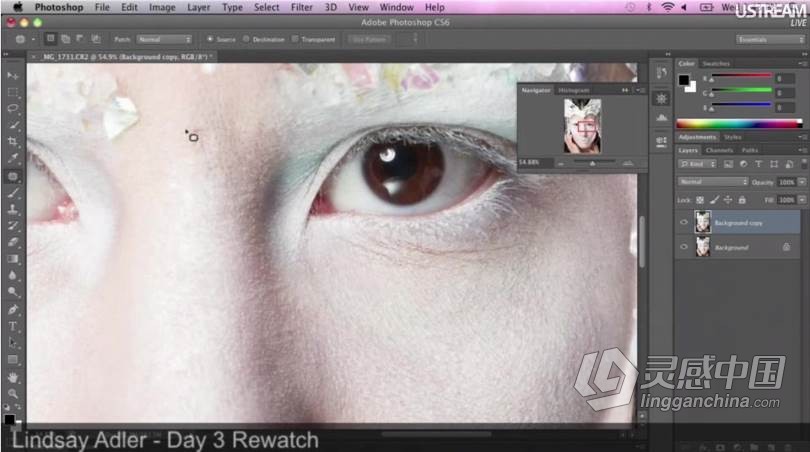Select the Gradient tool
This screenshot has width=810, height=452.
12,259
